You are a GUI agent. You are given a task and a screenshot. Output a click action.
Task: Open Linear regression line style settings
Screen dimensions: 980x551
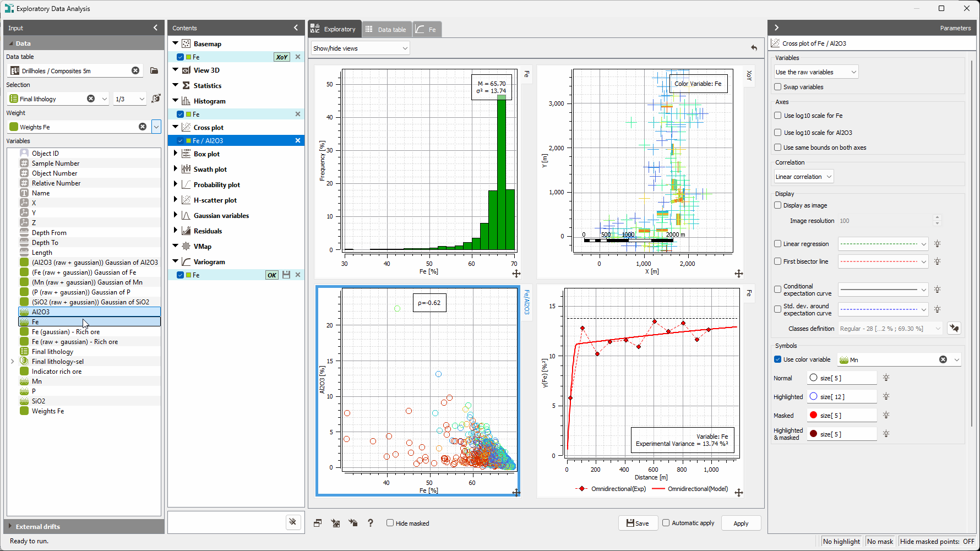pos(937,244)
